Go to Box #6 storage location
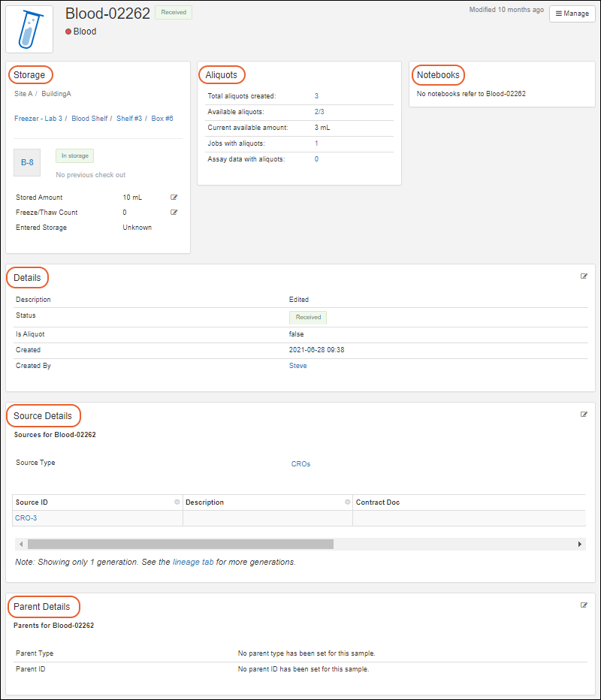The height and width of the screenshot is (700, 601). (162, 119)
